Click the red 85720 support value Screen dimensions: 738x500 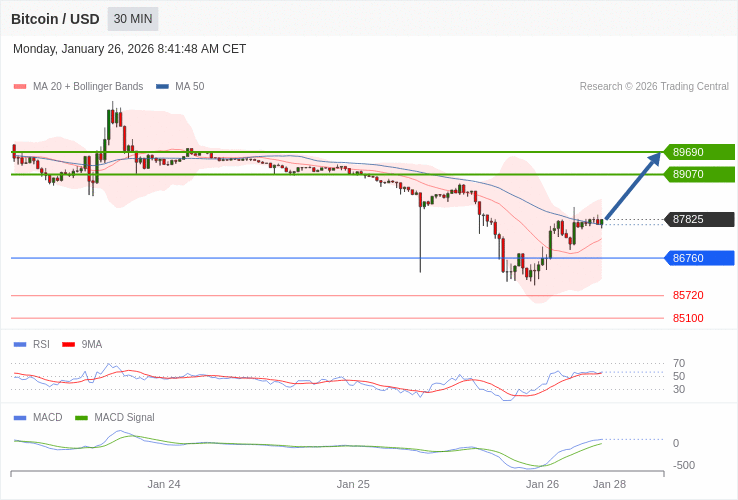pyautogui.click(x=688, y=296)
